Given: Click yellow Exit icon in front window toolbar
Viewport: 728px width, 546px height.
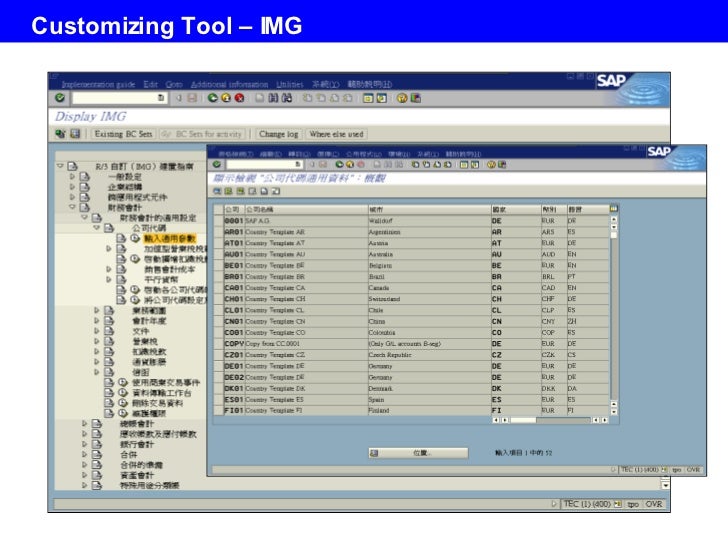Looking at the screenshot, I should 350,164.
